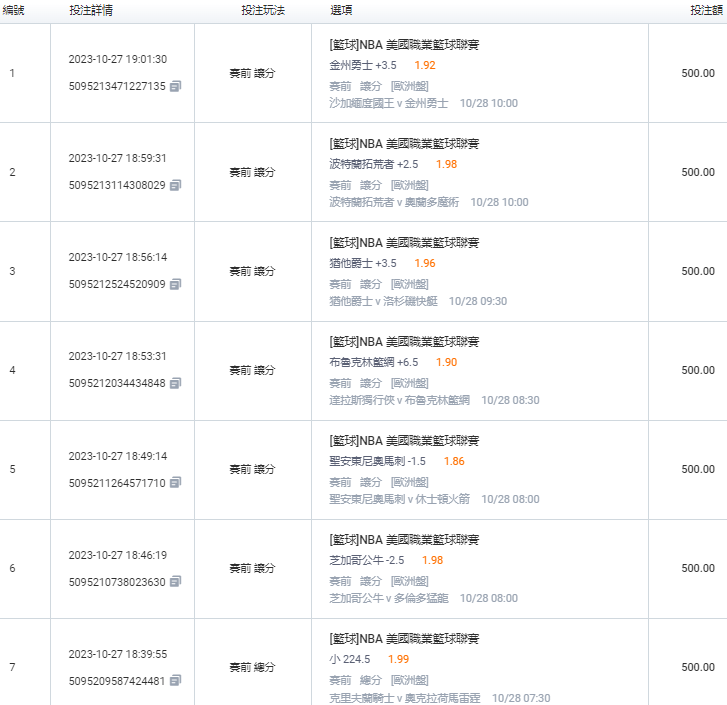Viewport: 727px width, 705px height.
Task: Copy bet number 5095213114308029
Action: coord(175,185)
